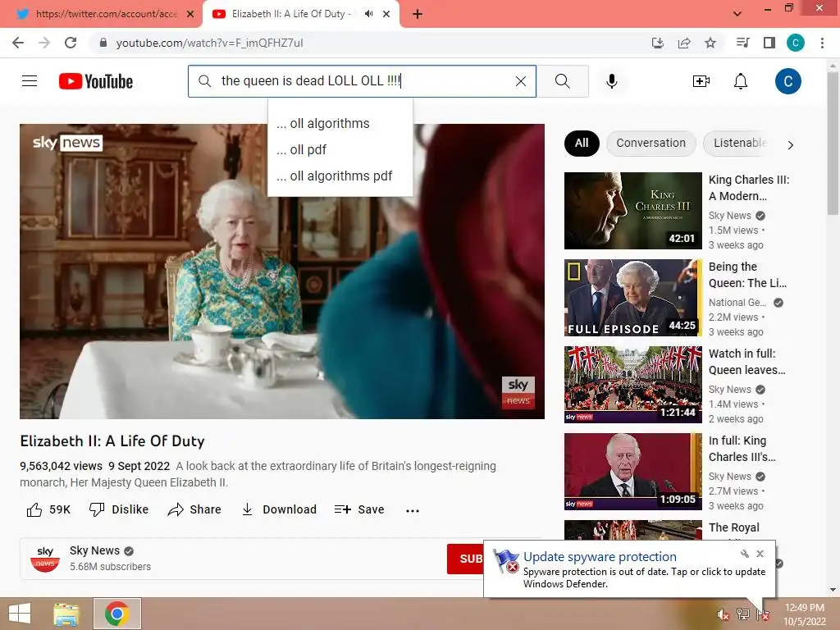Choose the "oll algorithms pdf" suggestion

click(340, 176)
